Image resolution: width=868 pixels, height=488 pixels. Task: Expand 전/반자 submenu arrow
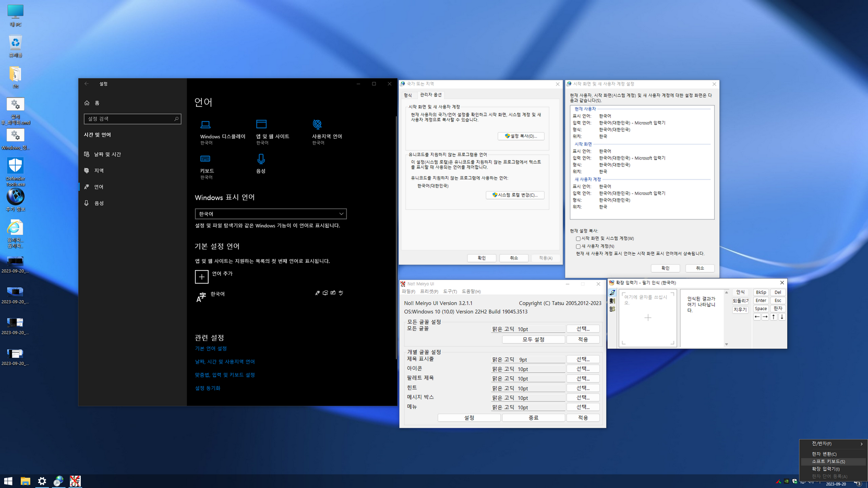pyautogui.click(x=861, y=444)
